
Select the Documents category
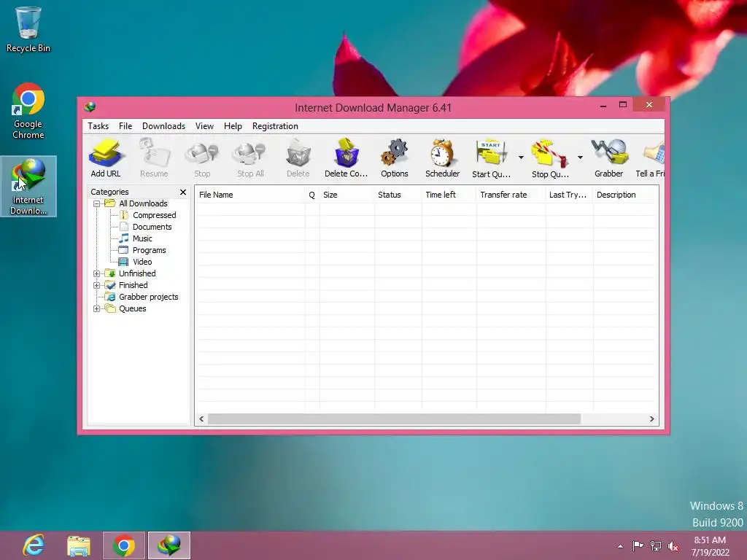152,227
